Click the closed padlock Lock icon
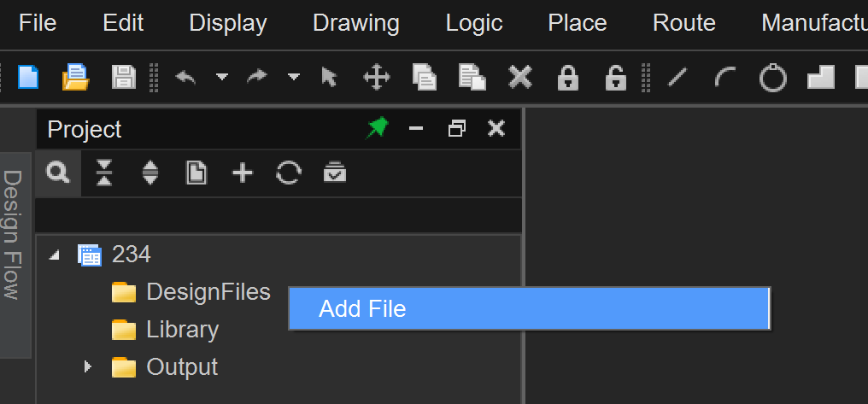Viewport: 868px width, 404px height. [x=567, y=78]
